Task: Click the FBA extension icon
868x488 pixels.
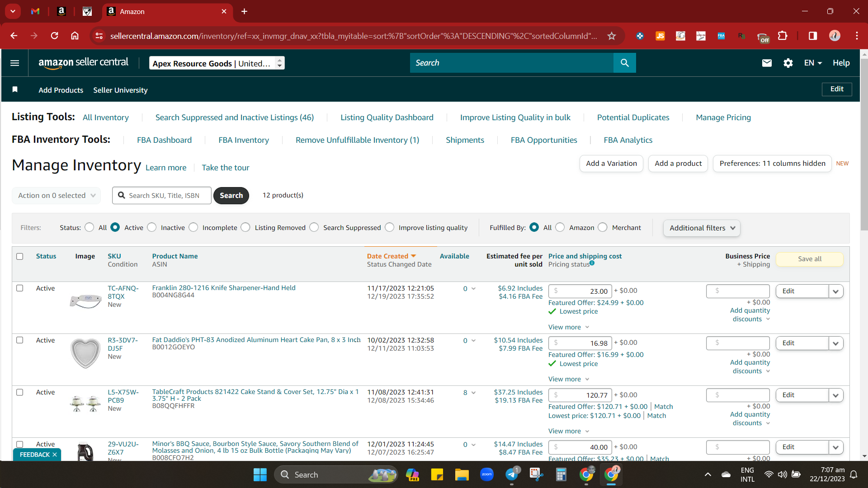Action: point(721,36)
